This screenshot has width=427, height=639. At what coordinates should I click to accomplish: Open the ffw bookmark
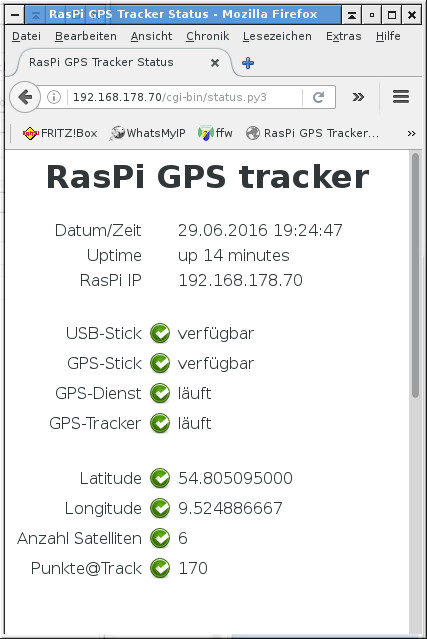click(x=215, y=133)
